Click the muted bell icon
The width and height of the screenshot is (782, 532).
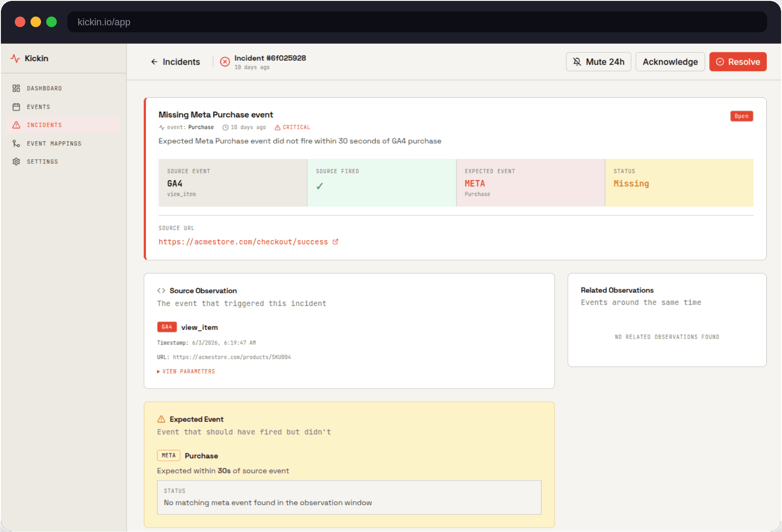[577, 62]
